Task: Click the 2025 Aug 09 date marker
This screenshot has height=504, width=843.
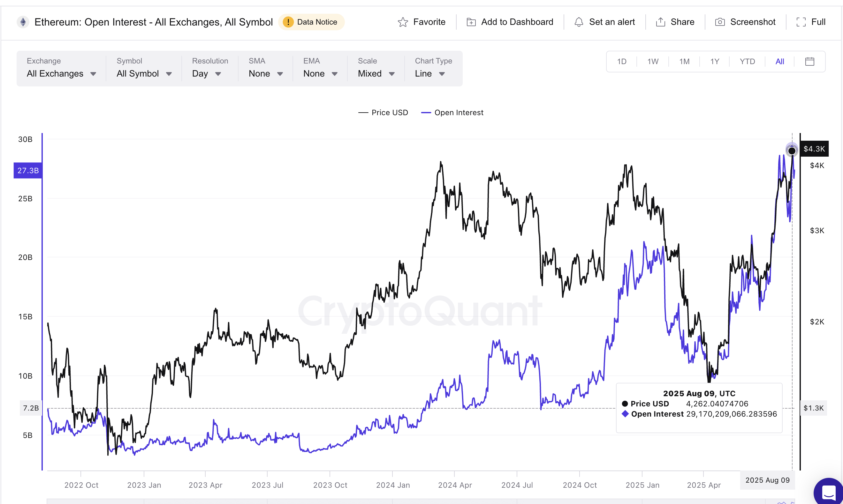Action: (767, 480)
